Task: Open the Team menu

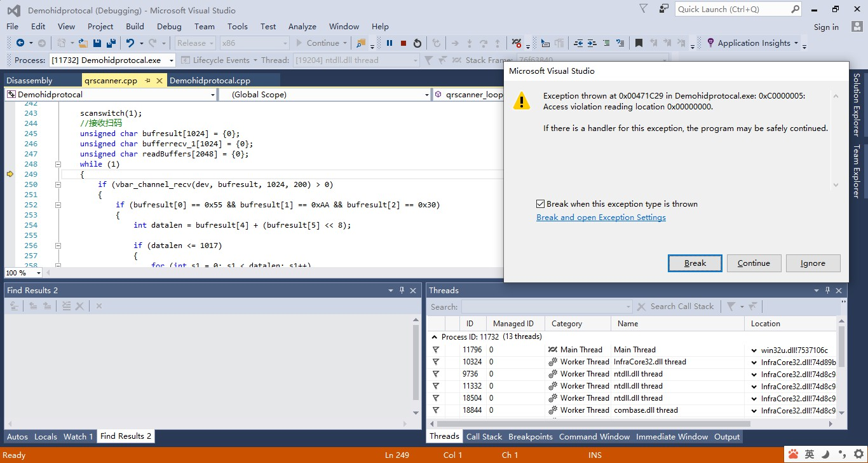Action: coord(205,26)
